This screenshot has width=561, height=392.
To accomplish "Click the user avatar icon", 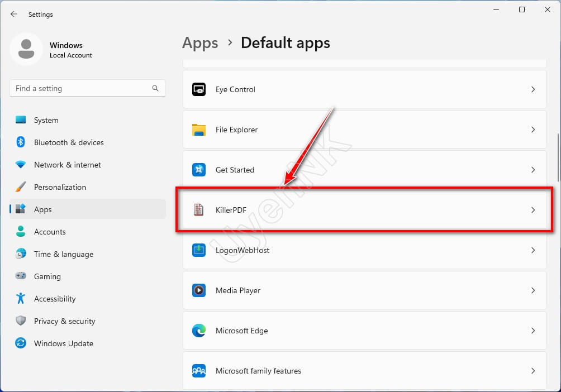I will pyautogui.click(x=26, y=49).
